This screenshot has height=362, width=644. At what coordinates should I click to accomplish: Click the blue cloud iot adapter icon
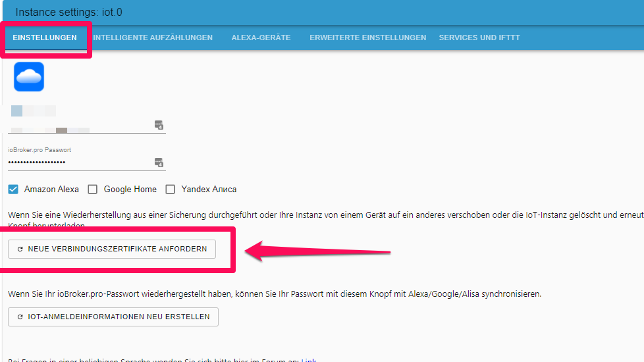[x=29, y=77]
